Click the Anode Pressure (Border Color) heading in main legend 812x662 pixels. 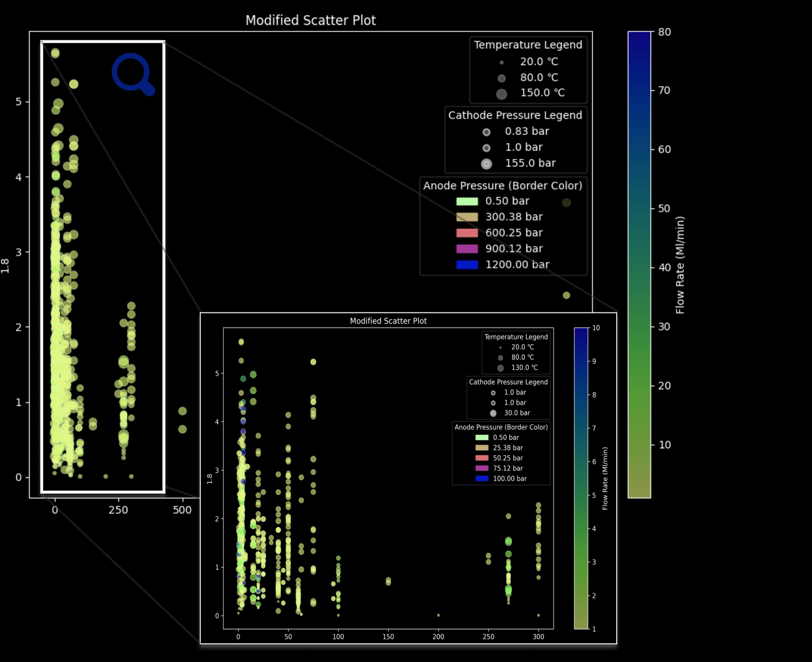[x=502, y=186]
